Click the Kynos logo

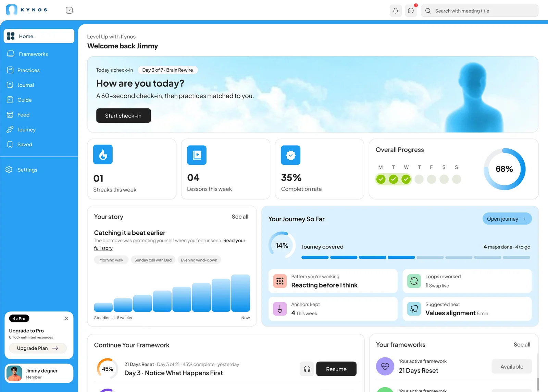tap(27, 10)
